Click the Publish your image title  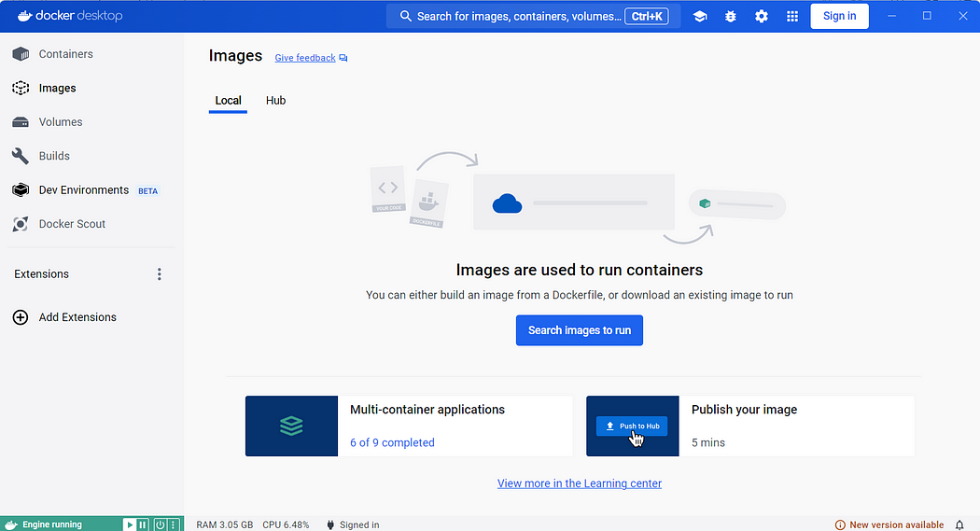pyautogui.click(x=745, y=410)
